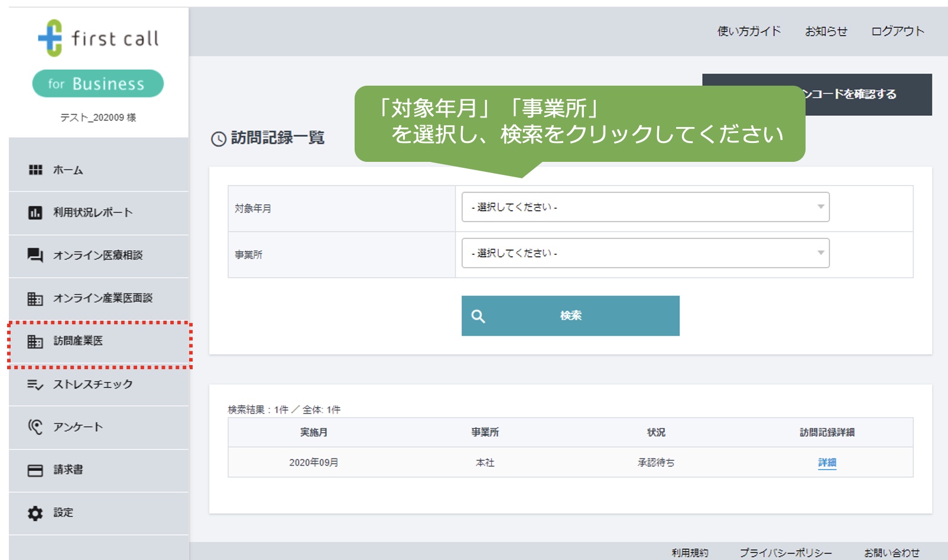Click the オンライン産業医面談 building icon

35,298
